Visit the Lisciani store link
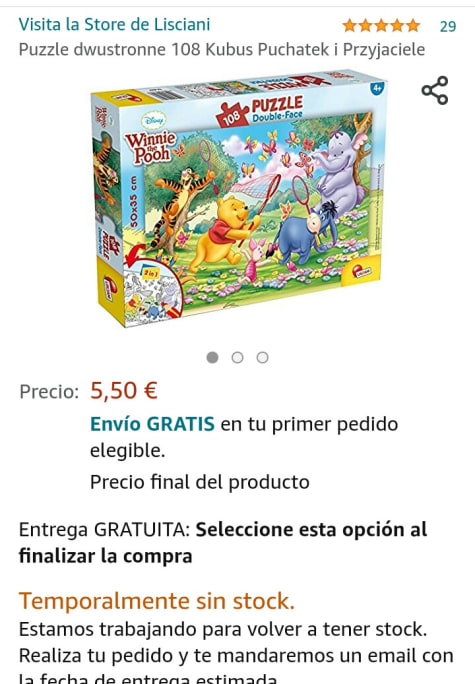Screen dimensions: 475x684 click(114, 24)
